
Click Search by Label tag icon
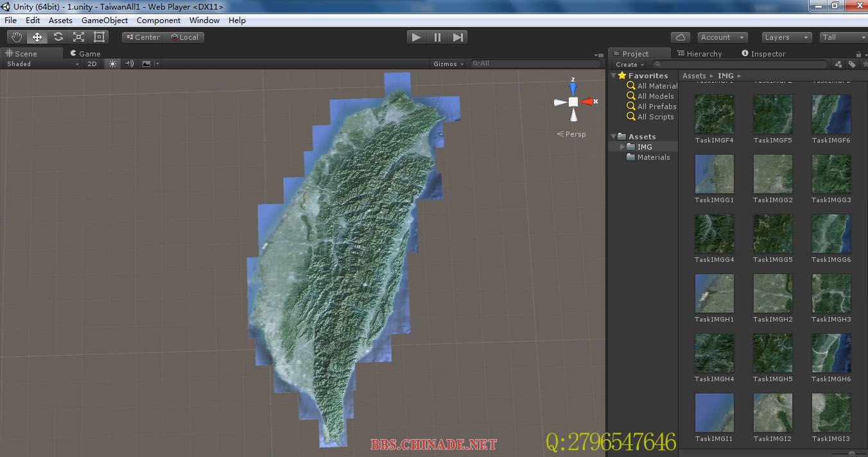click(x=852, y=64)
